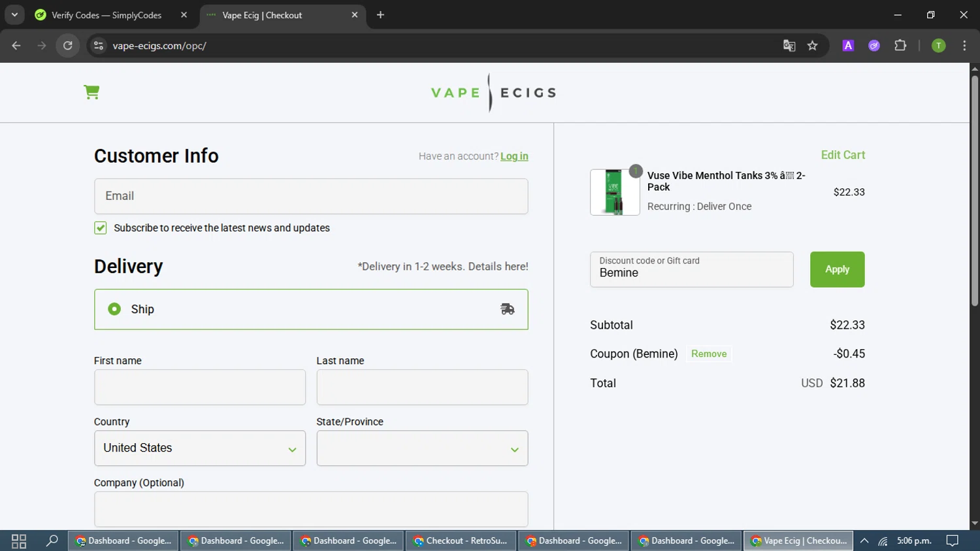Switch to the Checkout - RetroSu... taskbar window
Viewport: 980px width, 551px height.
(x=461, y=541)
